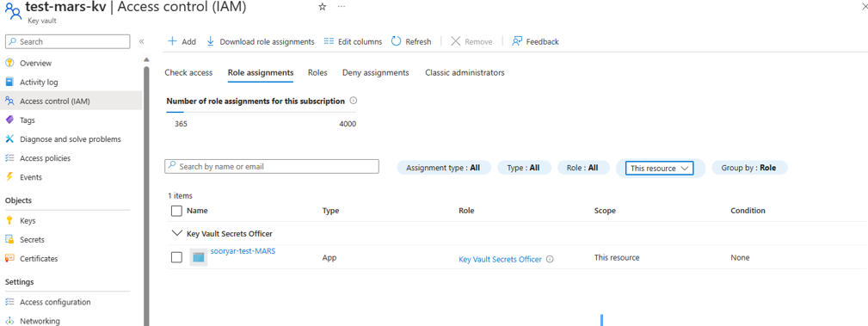Click the sidebar vertical scrollbar

pos(147,194)
